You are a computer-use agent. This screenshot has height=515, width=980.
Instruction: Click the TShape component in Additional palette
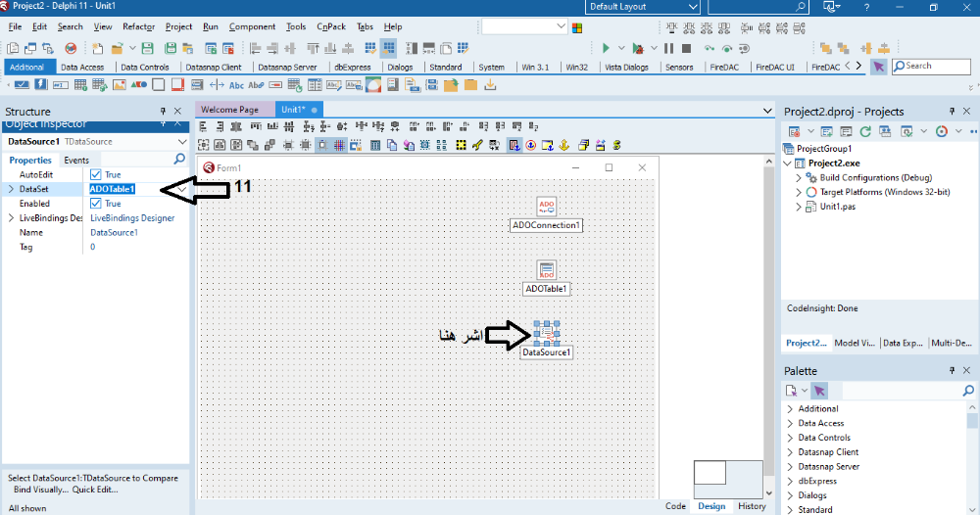(x=138, y=85)
